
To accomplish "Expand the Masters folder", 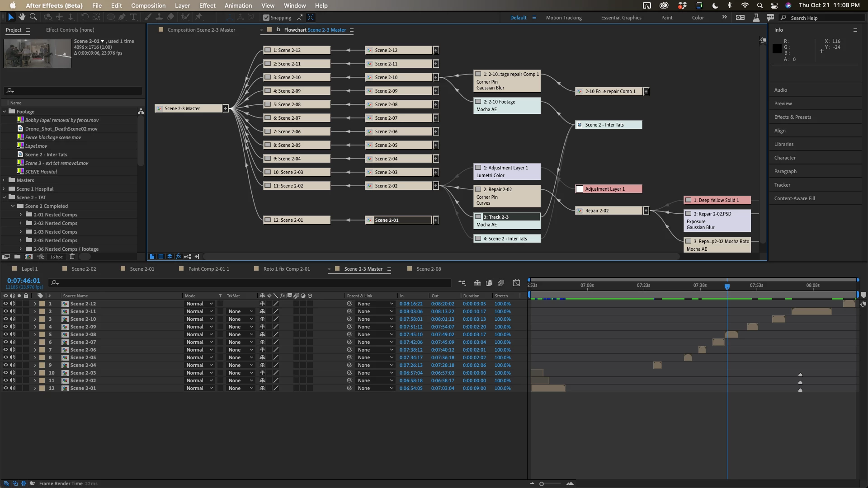I will point(4,180).
